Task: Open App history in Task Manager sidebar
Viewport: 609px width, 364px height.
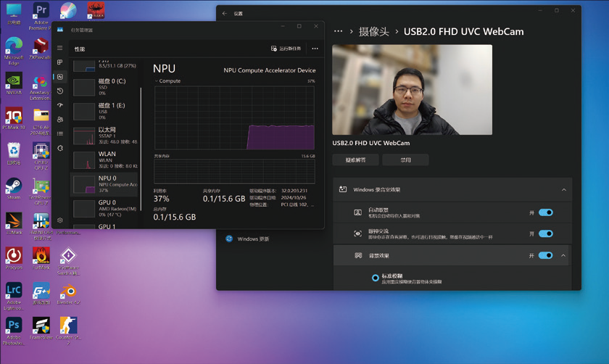Action: point(59,91)
